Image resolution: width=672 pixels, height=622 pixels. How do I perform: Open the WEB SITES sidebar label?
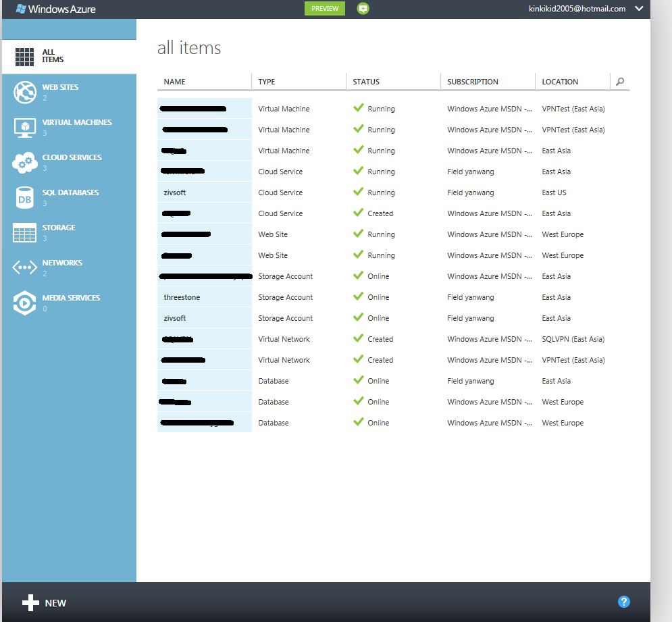pos(60,87)
